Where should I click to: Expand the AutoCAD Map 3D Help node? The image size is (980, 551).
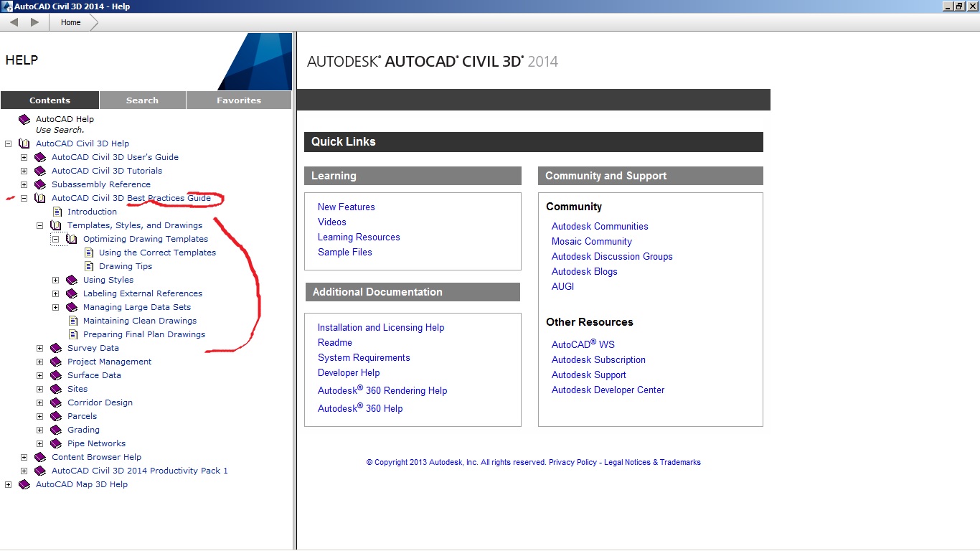(x=9, y=484)
